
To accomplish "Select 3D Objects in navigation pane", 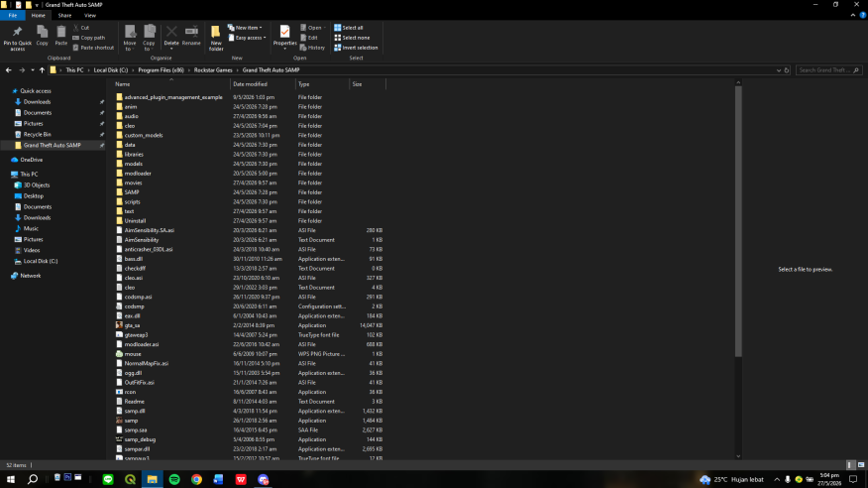I will click(x=37, y=185).
